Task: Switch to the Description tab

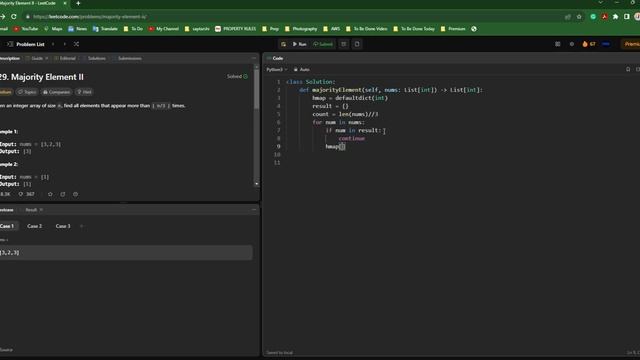Action: [x=10, y=58]
